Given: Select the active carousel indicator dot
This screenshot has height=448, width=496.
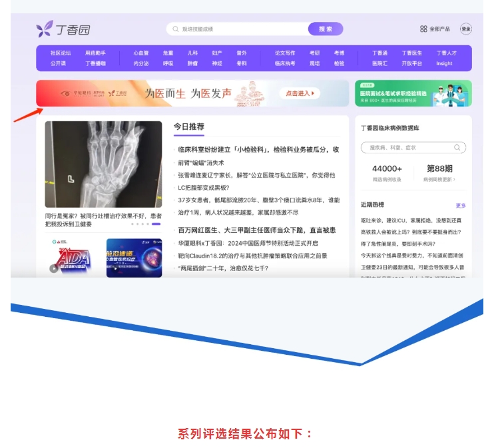Looking at the screenshot, I should pos(156,224).
